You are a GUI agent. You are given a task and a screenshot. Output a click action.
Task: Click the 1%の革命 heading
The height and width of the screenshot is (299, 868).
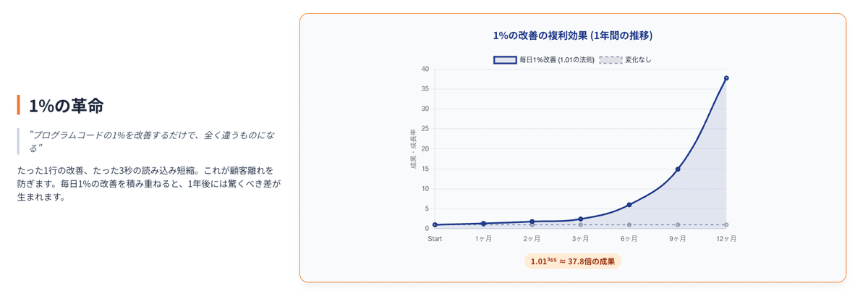(x=66, y=106)
